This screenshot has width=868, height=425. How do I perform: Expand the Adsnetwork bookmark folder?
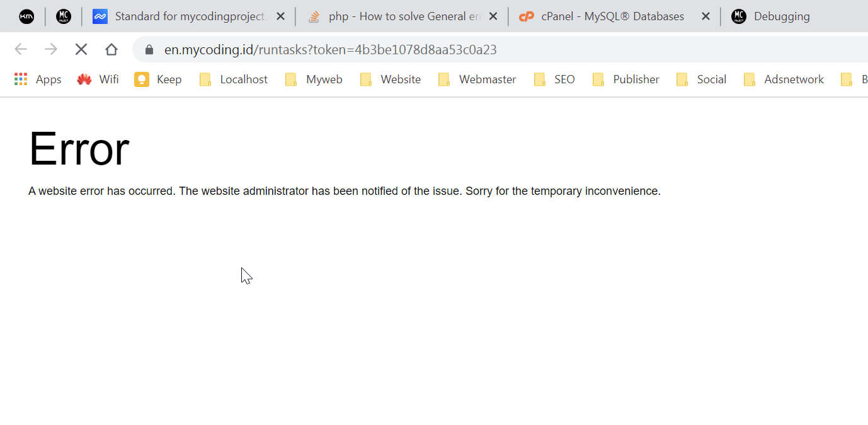pyautogui.click(x=784, y=79)
